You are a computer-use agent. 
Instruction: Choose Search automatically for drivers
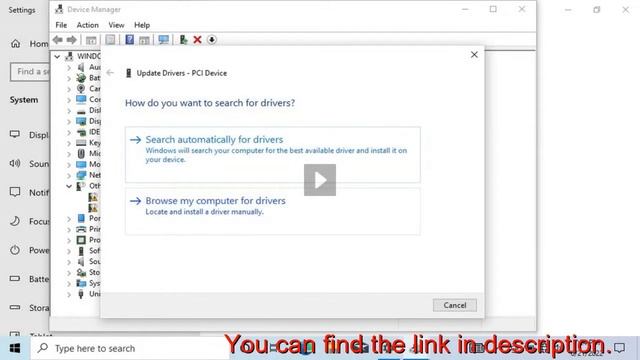click(273, 154)
